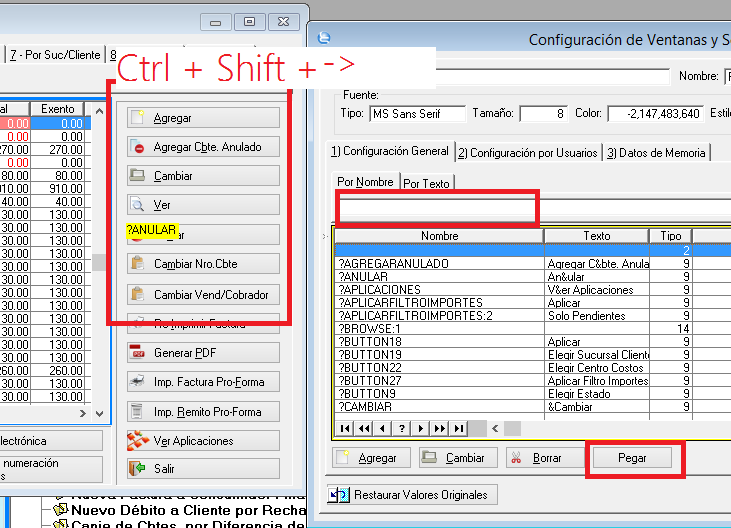Open Ver with the magnifier icon
Screen dimensions: 731x528
coord(138,206)
